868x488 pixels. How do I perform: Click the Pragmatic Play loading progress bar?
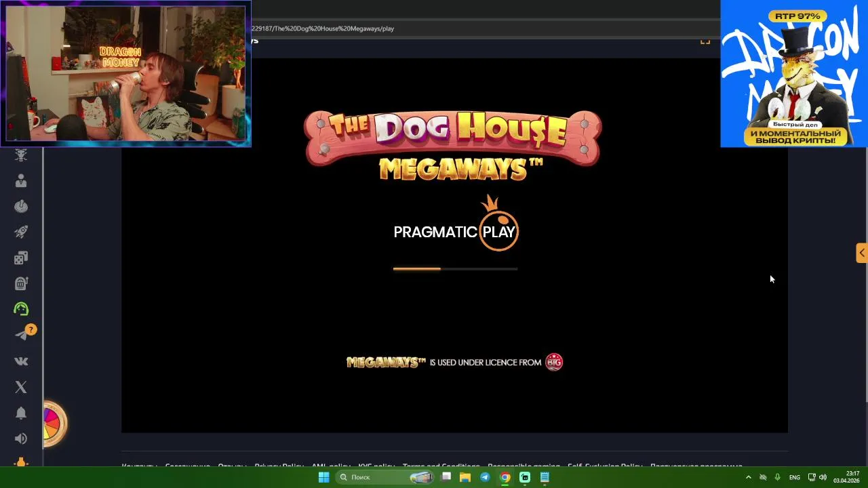[455, 269]
